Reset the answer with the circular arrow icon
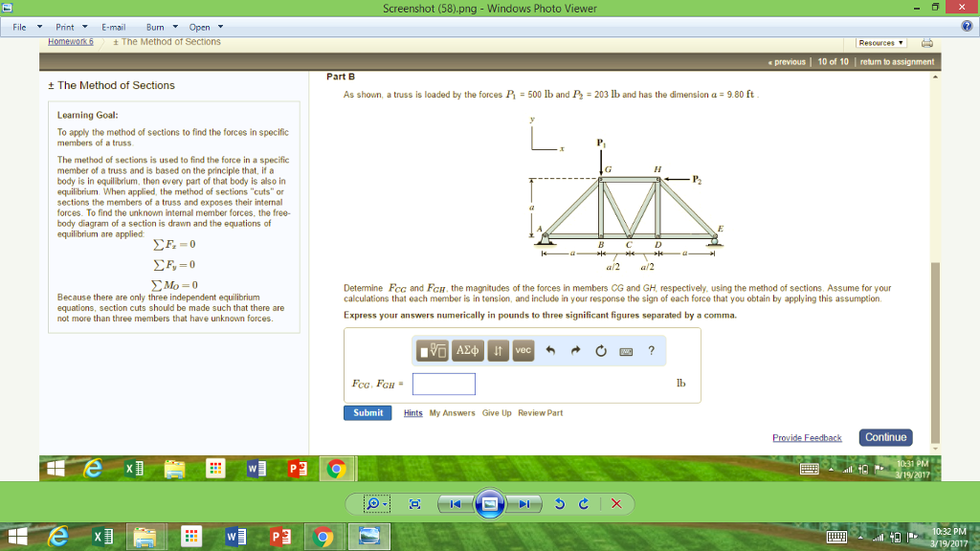This screenshot has height=551, width=980. [x=601, y=350]
